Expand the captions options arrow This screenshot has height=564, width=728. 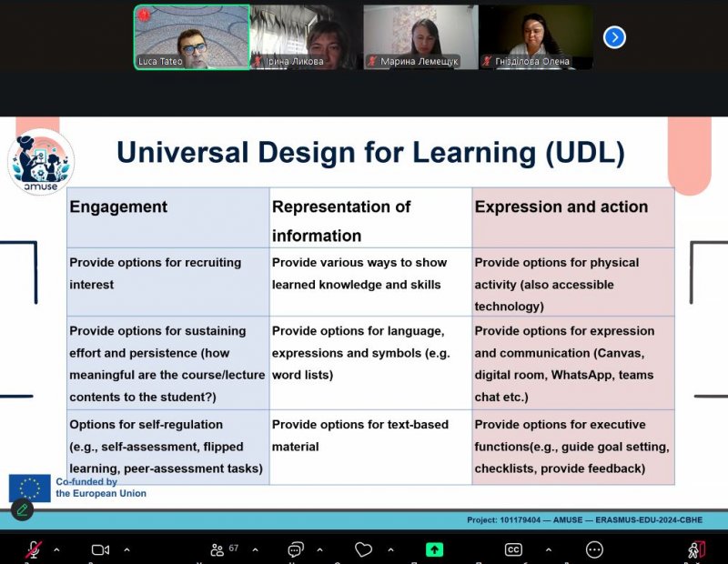click(x=548, y=549)
